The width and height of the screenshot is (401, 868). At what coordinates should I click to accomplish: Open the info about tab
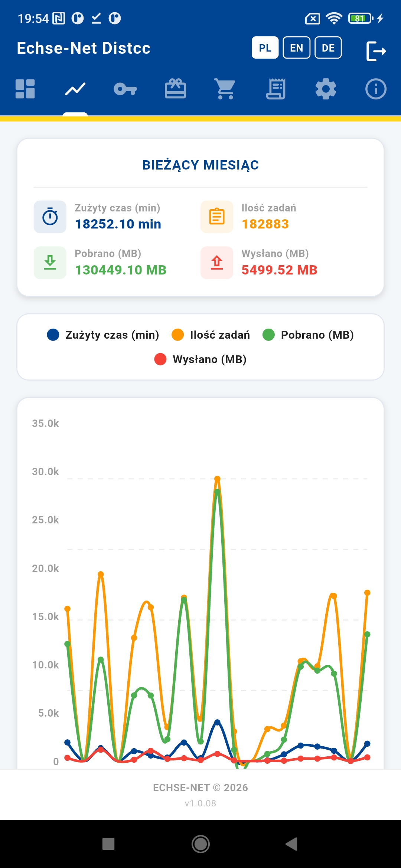(x=376, y=89)
